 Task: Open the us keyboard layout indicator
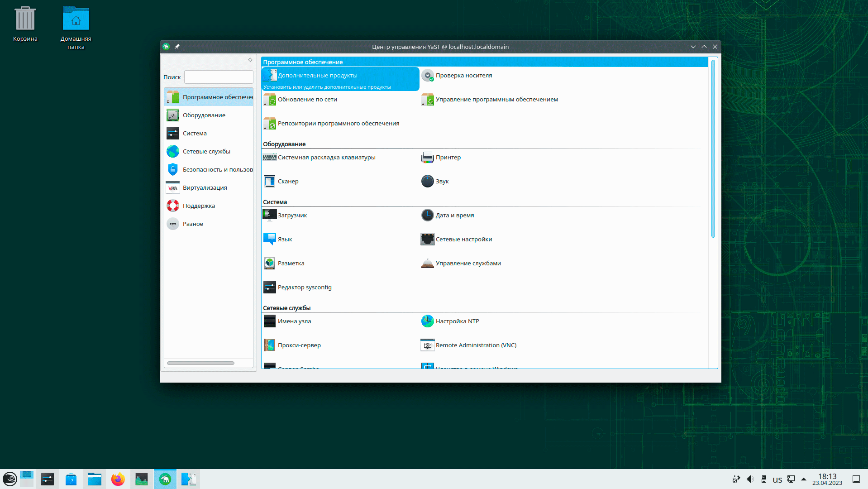[777, 479]
